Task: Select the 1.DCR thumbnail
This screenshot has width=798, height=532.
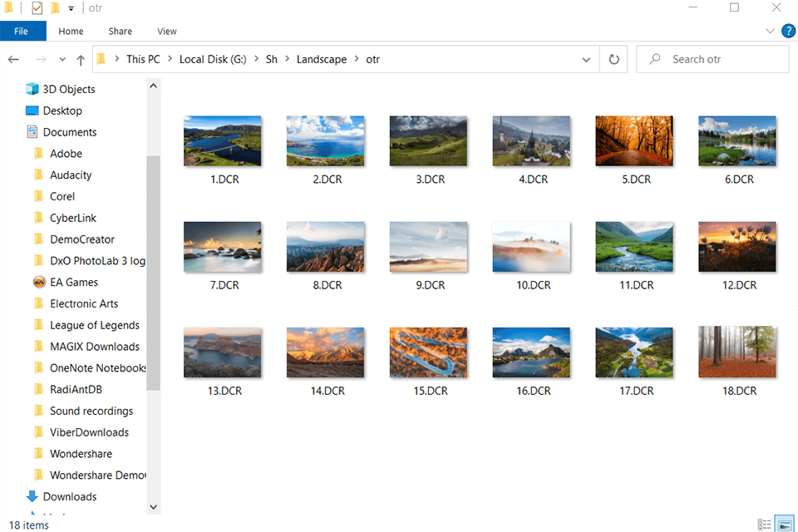Action: coord(223,141)
